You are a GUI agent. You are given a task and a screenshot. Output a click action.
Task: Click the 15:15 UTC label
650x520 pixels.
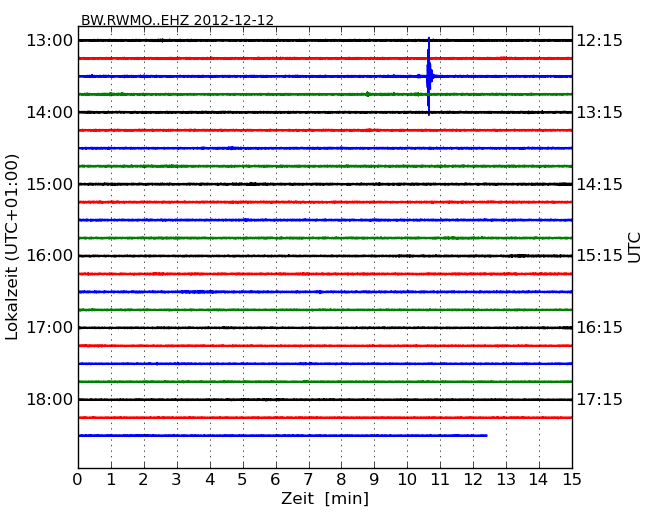tap(600, 255)
